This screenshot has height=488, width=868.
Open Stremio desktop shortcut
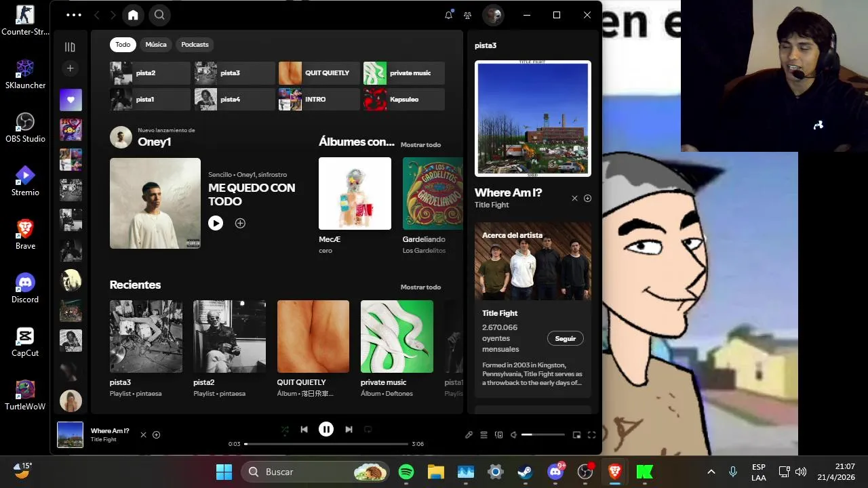[x=25, y=181]
